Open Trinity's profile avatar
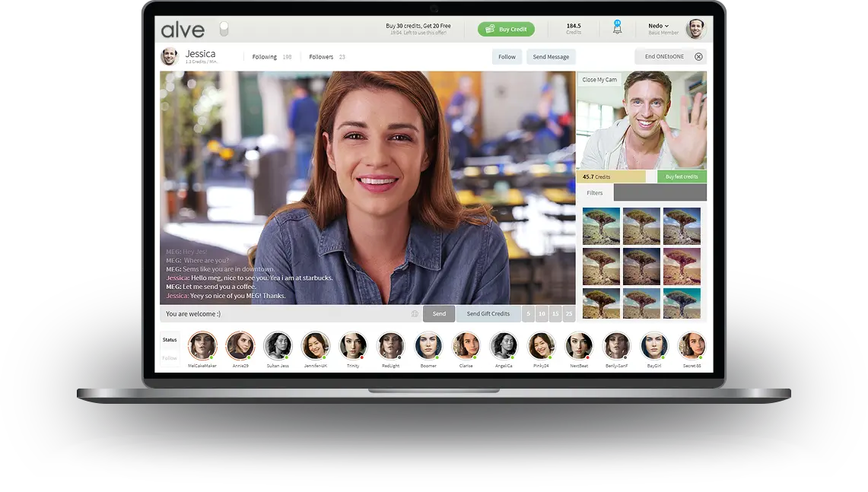The image size is (868, 492). click(353, 345)
